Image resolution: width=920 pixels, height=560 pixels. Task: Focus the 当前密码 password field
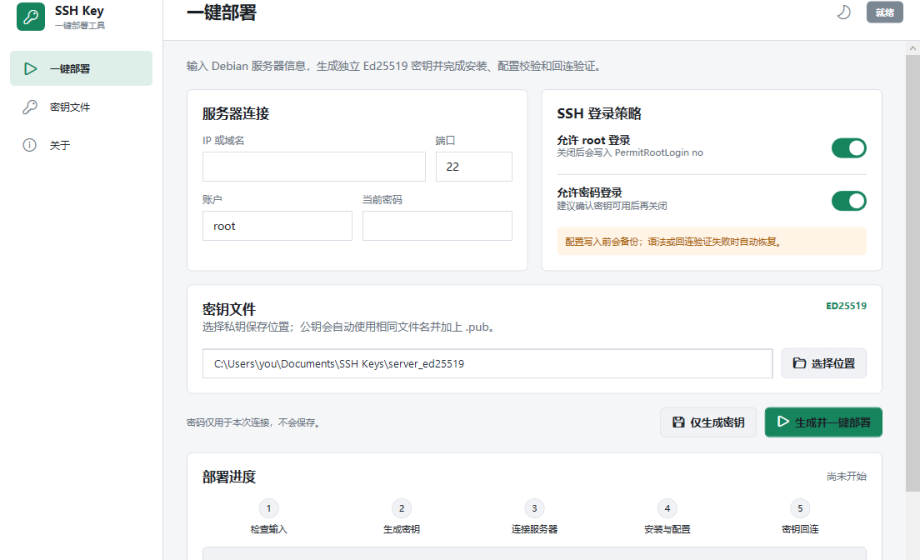click(x=437, y=226)
